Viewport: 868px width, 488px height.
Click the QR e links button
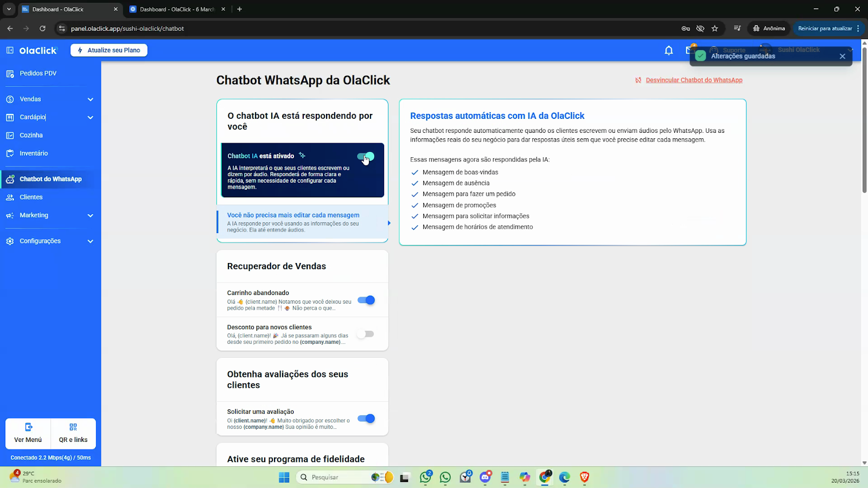73,434
